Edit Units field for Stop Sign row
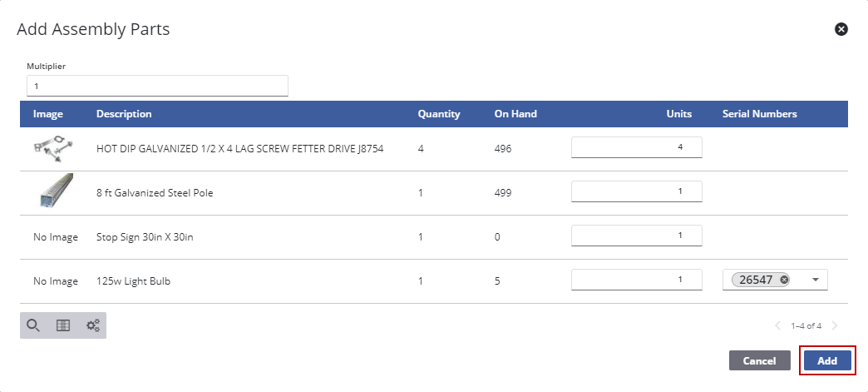 coord(637,236)
